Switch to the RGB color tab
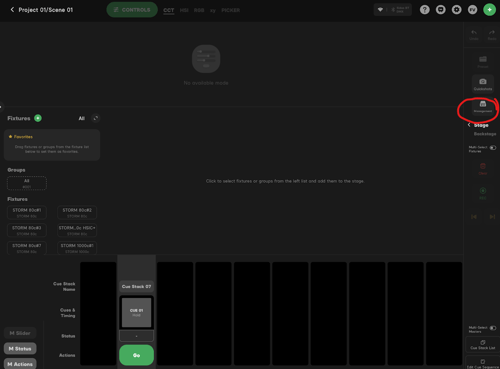500x369 pixels. (199, 10)
